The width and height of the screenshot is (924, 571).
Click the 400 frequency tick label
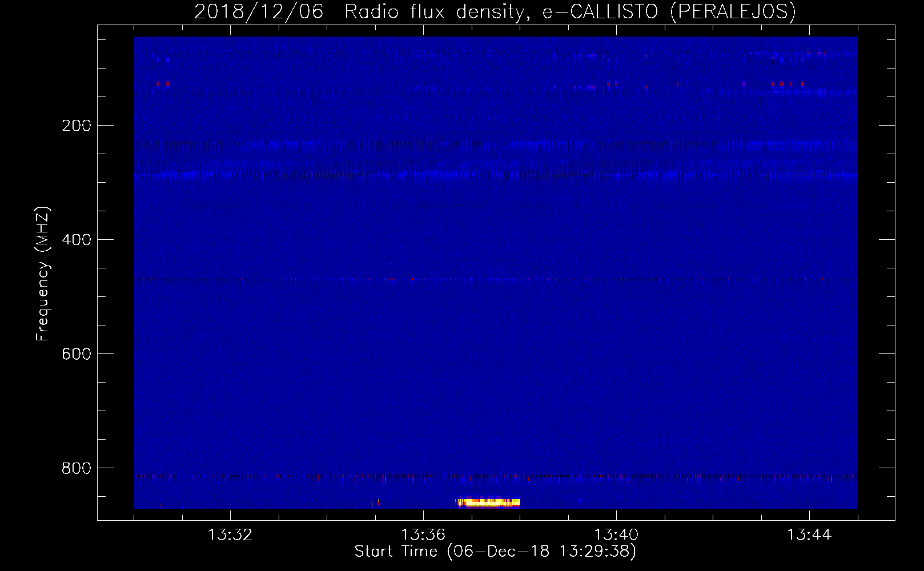(x=77, y=240)
